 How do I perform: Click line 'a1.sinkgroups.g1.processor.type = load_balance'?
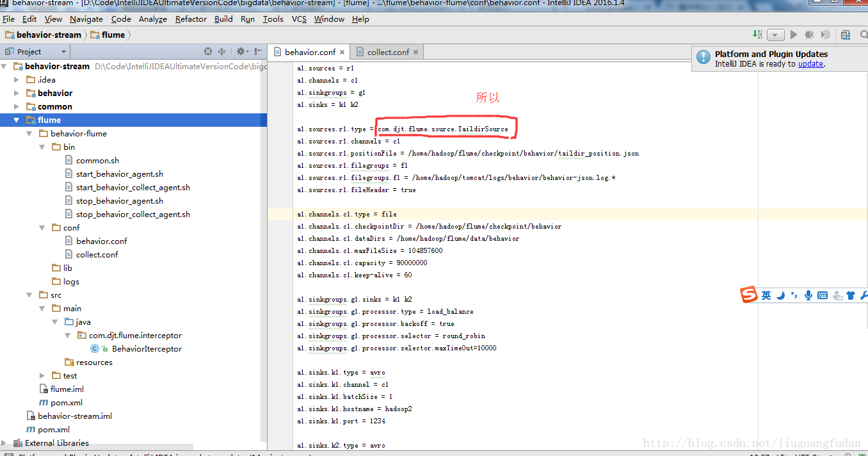click(x=385, y=311)
